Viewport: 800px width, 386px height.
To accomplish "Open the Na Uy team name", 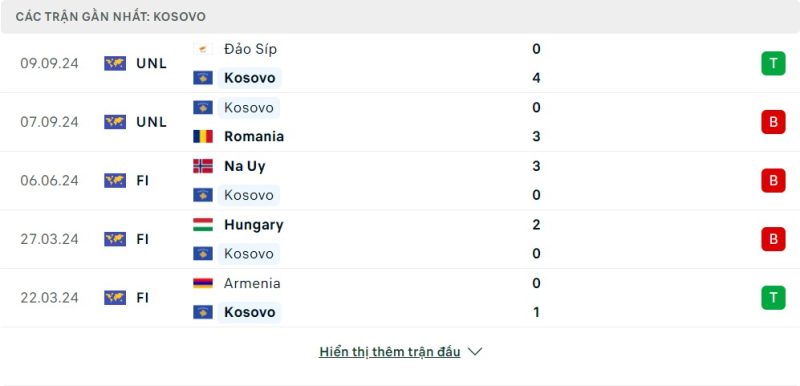I will (x=245, y=166).
